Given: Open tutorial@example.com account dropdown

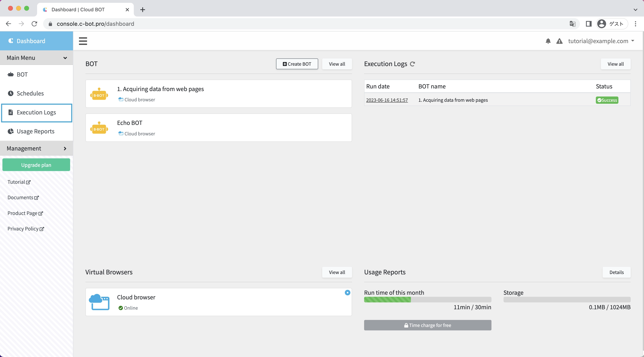Looking at the screenshot, I should click(601, 41).
